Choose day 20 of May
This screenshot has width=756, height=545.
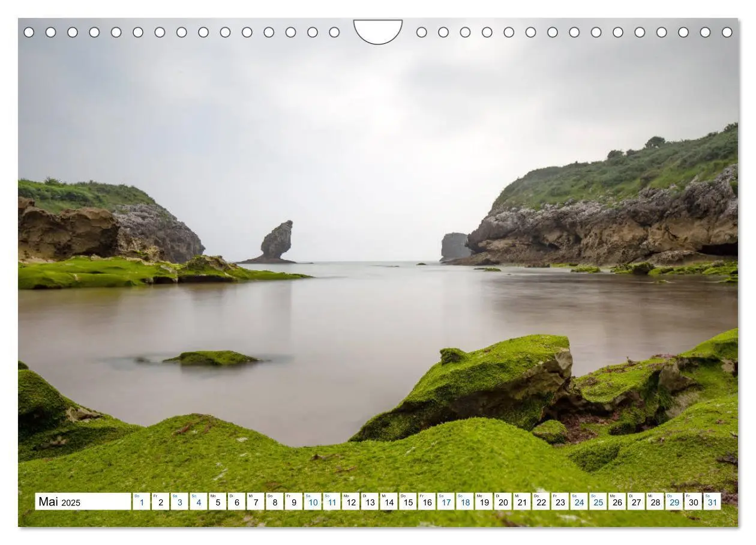(503, 502)
